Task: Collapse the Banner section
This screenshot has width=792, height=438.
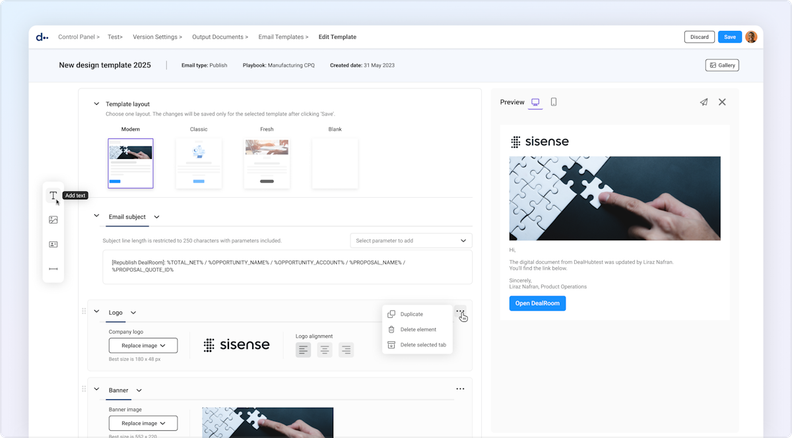Action: [x=96, y=390]
